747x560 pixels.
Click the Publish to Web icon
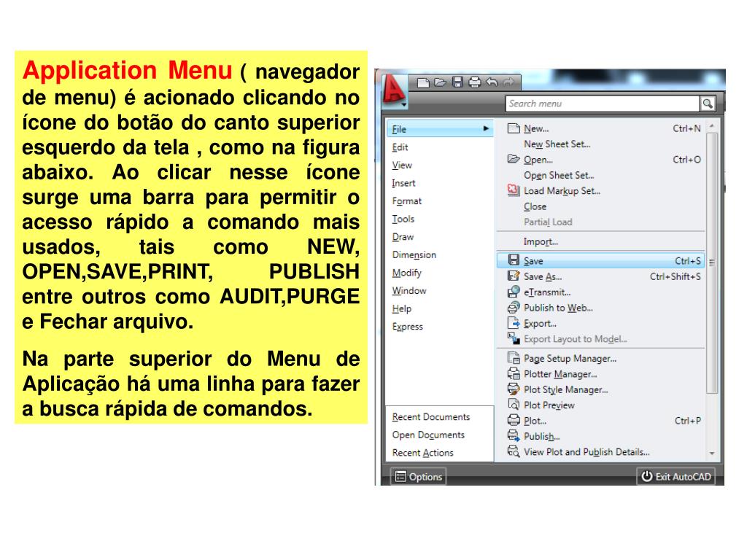tap(514, 308)
